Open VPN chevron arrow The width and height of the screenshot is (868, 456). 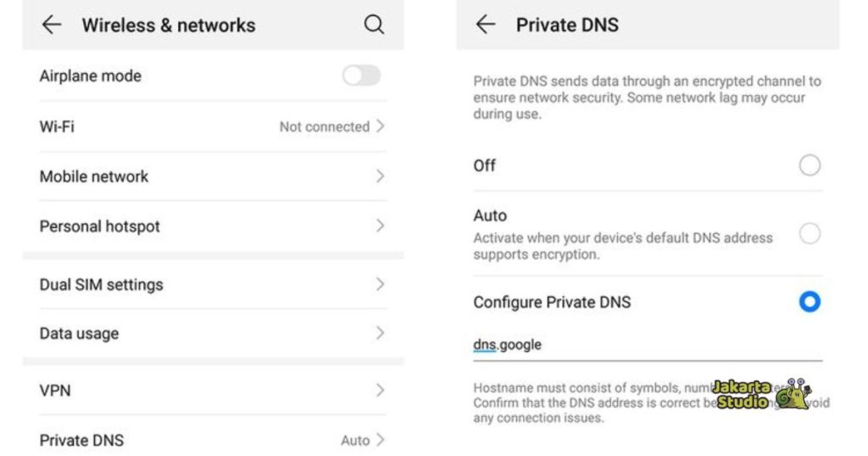click(x=380, y=391)
